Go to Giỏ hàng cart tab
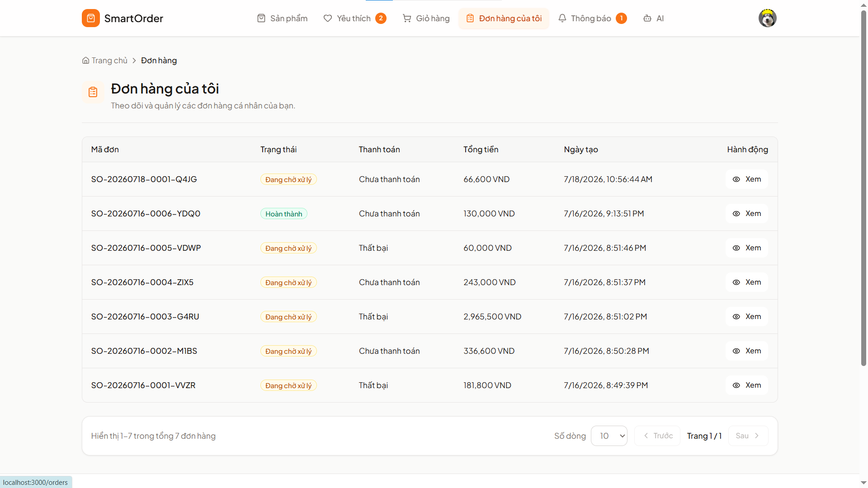 pyautogui.click(x=426, y=19)
